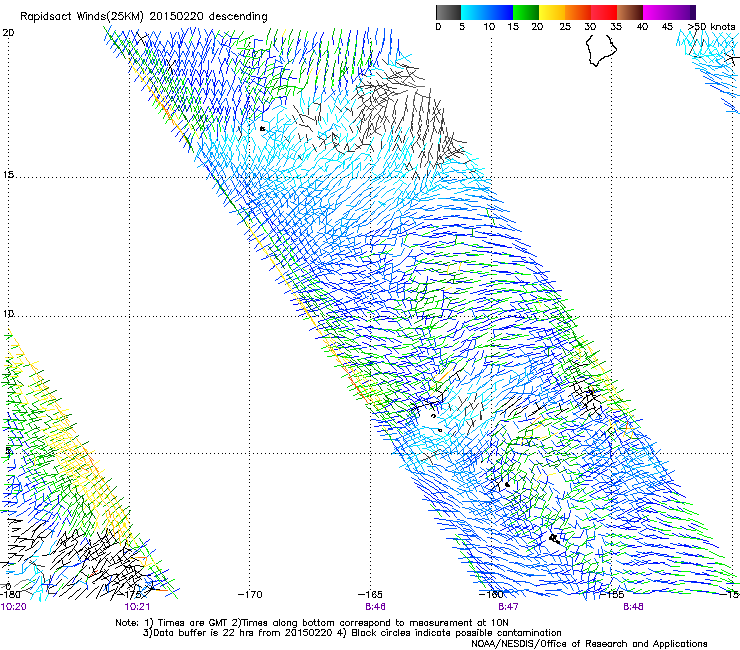Viewport: 740px width, 650px height.
Task: Click the longitude label '-175'
Action: point(131,595)
